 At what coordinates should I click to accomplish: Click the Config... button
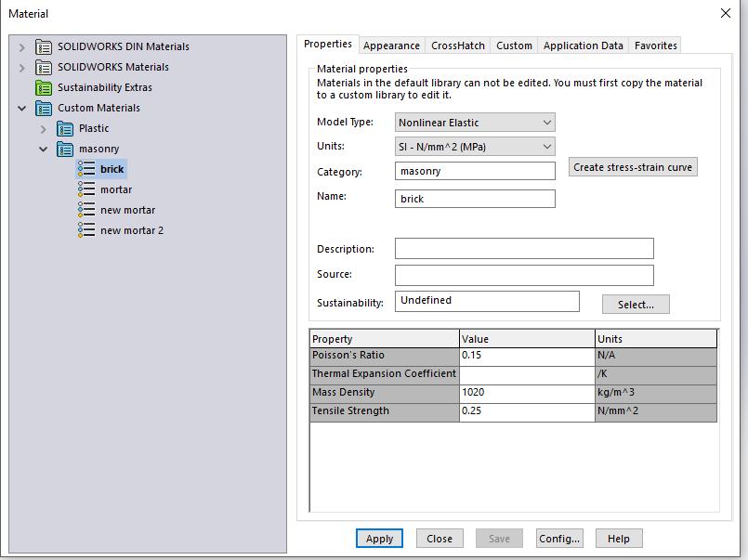(x=559, y=539)
